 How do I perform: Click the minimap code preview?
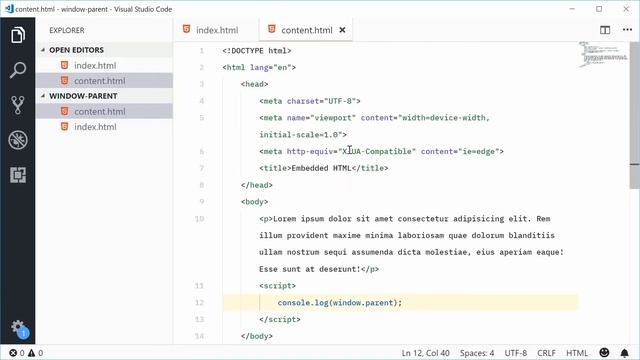603,54
